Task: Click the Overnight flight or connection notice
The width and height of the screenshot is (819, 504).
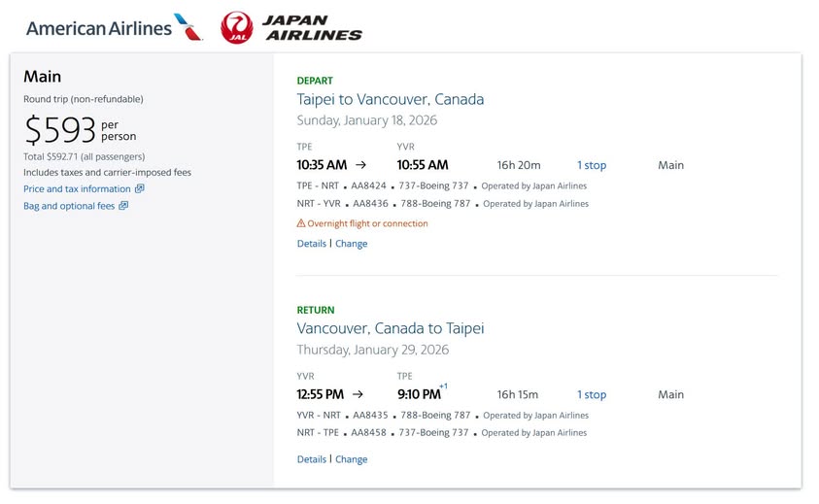Action: point(368,223)
